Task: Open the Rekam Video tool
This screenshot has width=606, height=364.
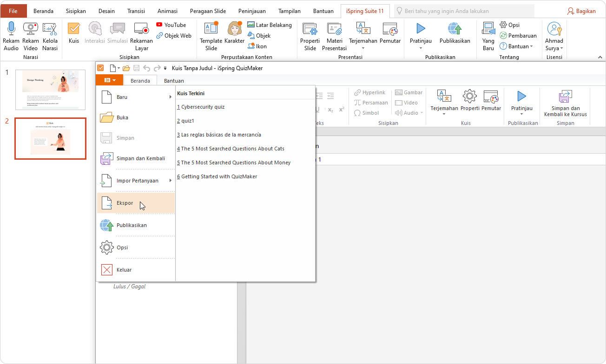Action: 31,29
